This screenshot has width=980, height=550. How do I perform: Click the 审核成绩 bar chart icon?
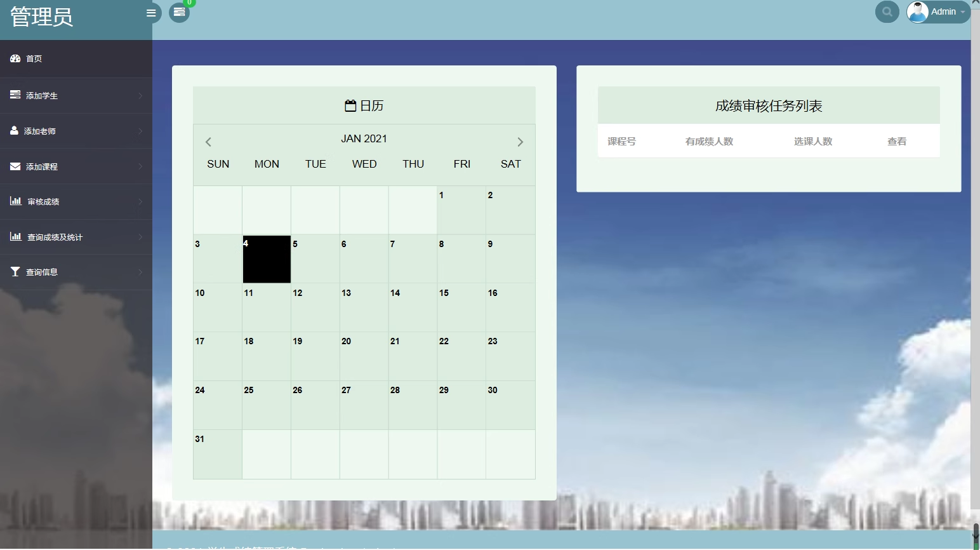coord(16,201)
